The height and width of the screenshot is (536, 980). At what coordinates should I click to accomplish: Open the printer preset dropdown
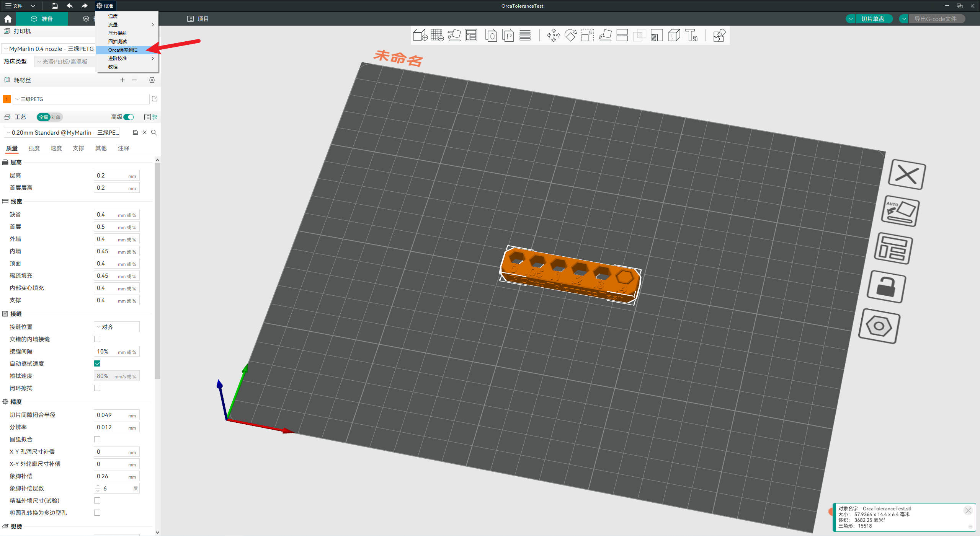(49, 49)
